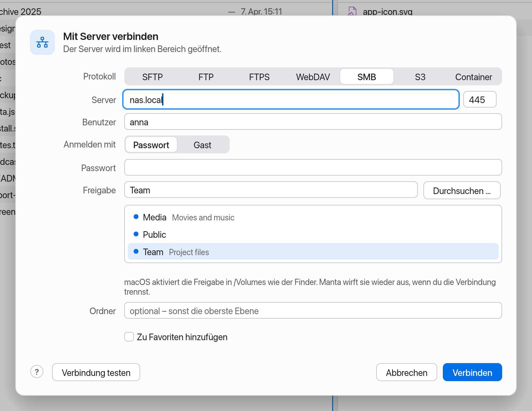The height and width of the screenshot is (411, 532).
Task: Select the Team share row
Action: 313,252
